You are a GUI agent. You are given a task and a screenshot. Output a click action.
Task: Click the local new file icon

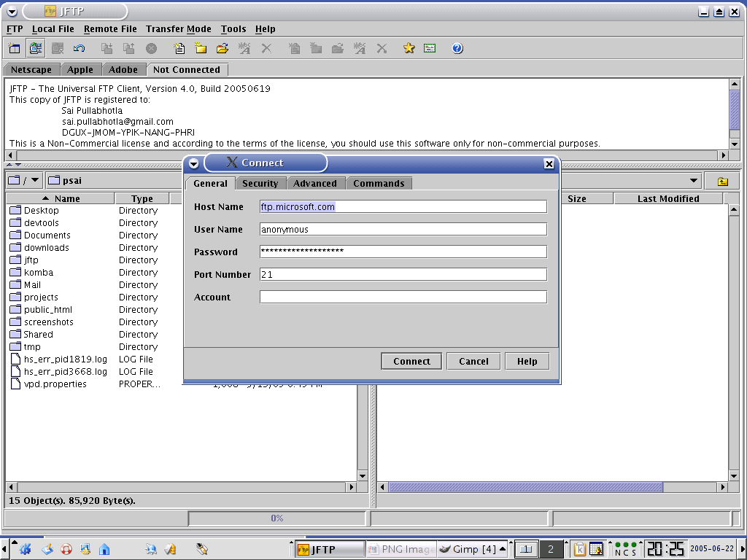point(179,48)
